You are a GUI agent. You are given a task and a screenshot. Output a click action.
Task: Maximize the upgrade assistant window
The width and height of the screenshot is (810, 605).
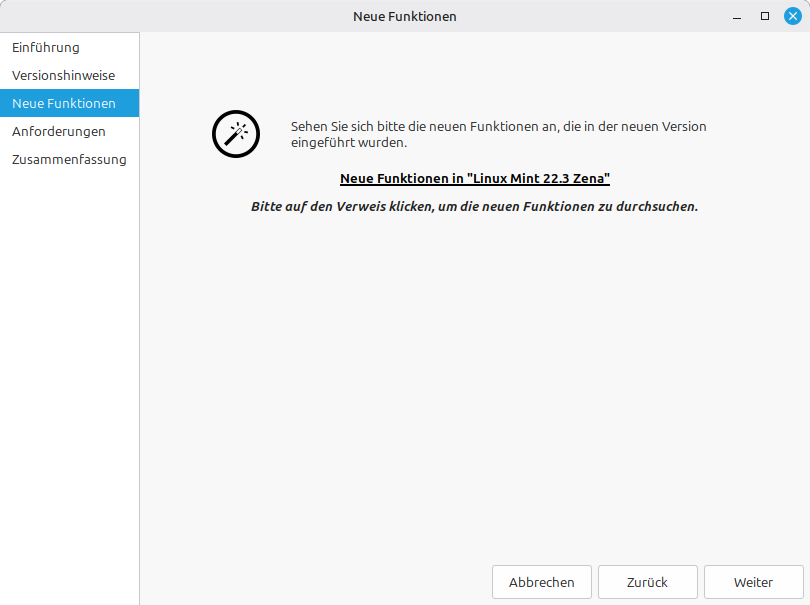(765, 16)
